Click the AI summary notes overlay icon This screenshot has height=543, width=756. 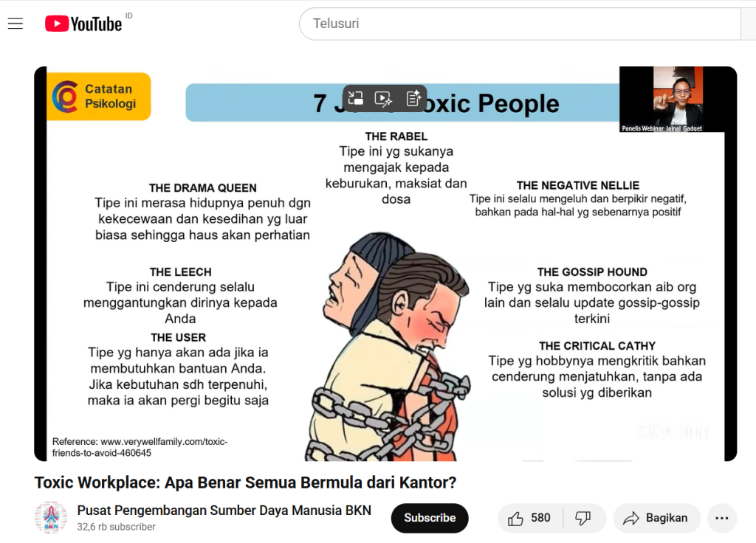coord(413,98)
